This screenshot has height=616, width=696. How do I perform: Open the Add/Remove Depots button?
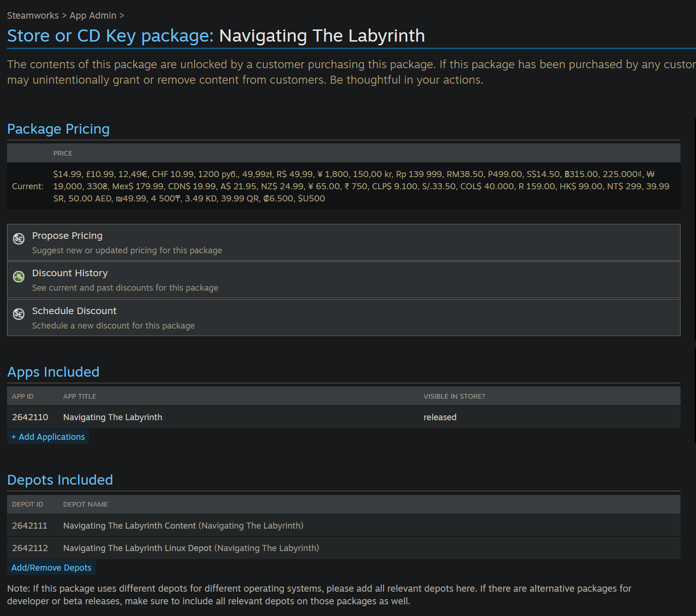(51, 567)
